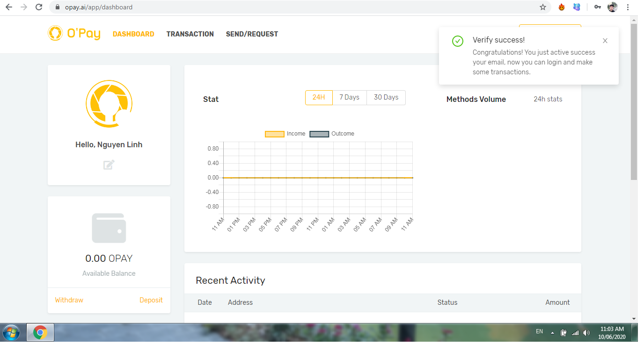This screenshot has width=644, height=359.
Task: Click the edit profile pencil icon
Action: (109, 165)
